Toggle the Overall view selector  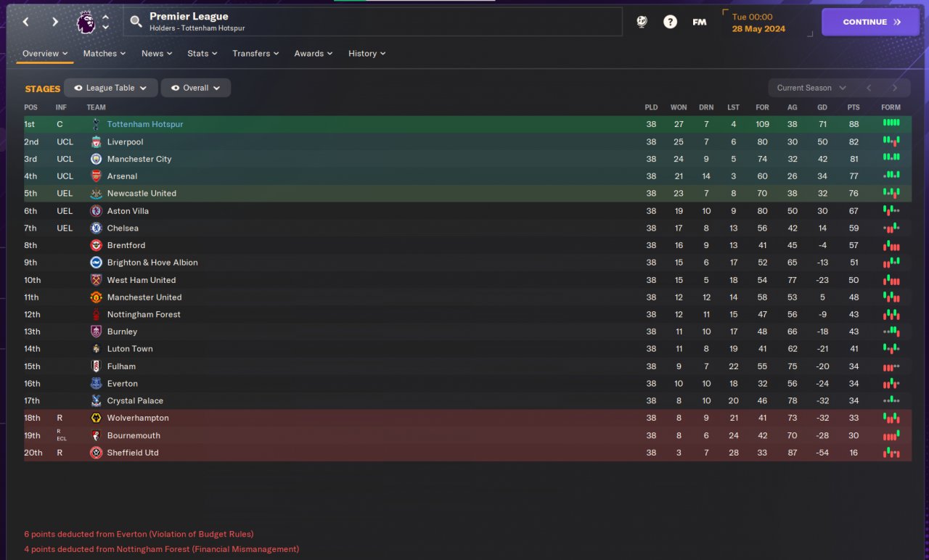[196, 88]
